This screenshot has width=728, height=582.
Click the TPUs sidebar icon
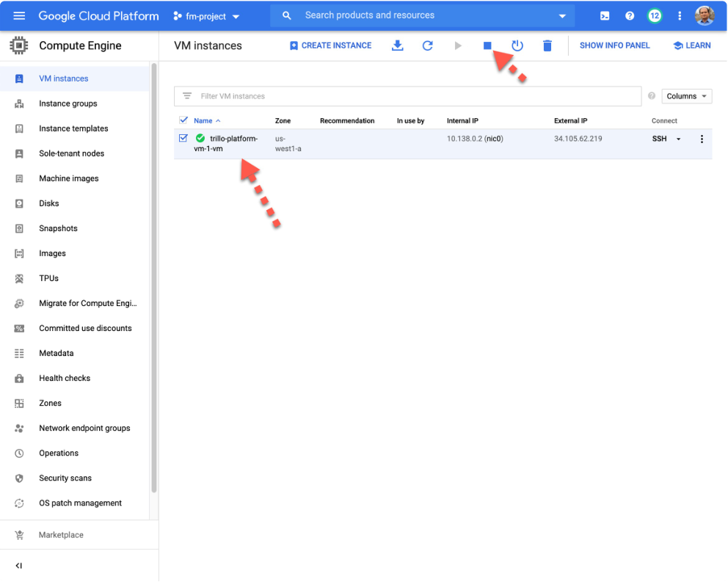click(19, 278)
